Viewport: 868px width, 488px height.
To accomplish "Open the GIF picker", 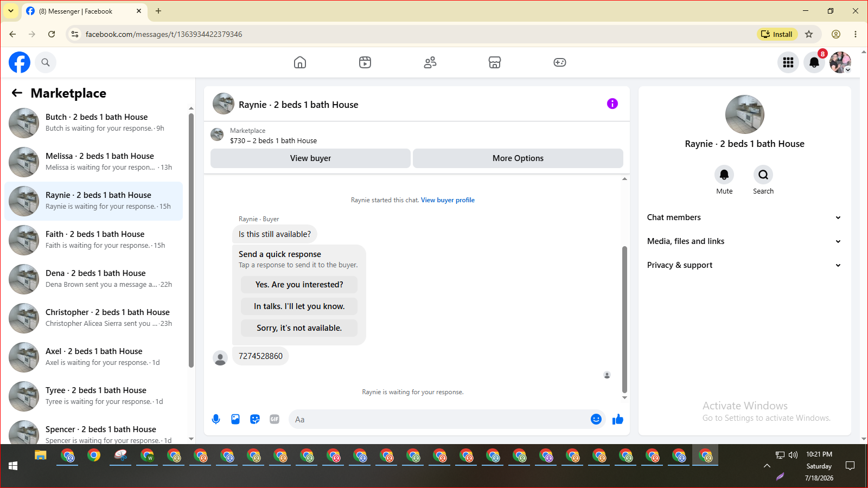I will tap(275, 419).
